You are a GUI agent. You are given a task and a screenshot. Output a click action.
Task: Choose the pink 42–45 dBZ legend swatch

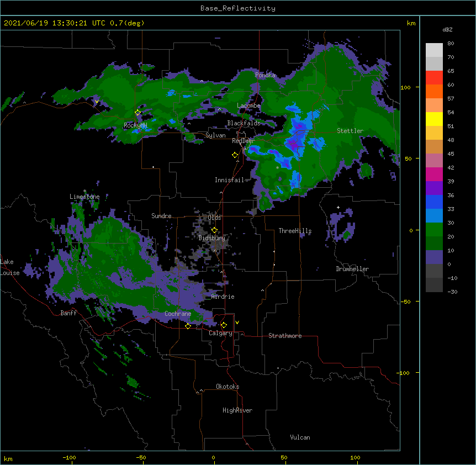tap(434, 161)
